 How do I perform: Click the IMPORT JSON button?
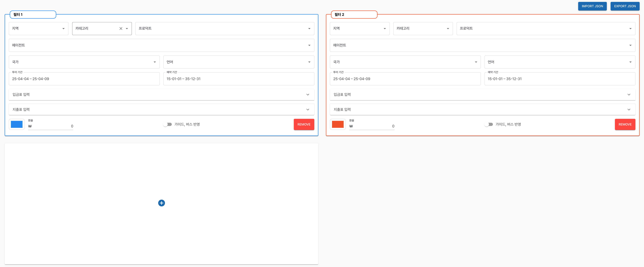[592, 6]
